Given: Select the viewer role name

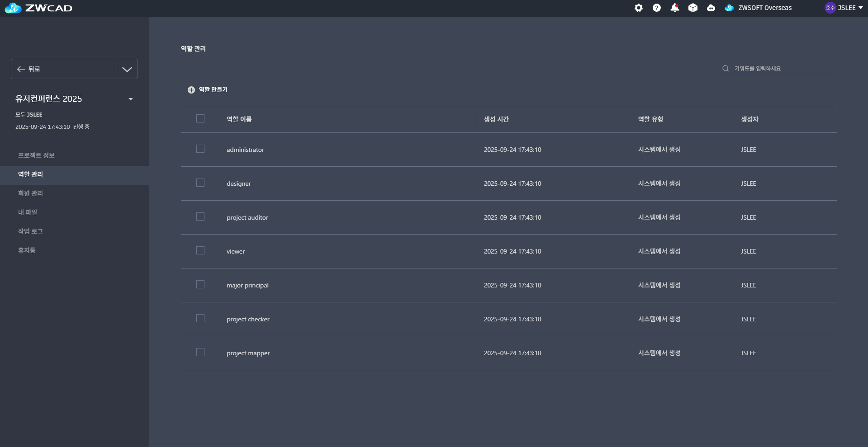Looking at the screenshot, I should (x=235, y=251).
